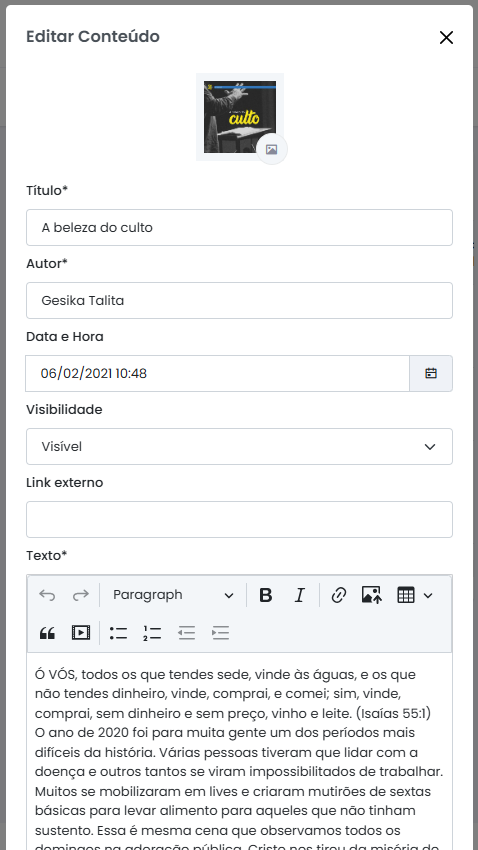Edit the Título field 'A beleza do culto'

(240, 228)
